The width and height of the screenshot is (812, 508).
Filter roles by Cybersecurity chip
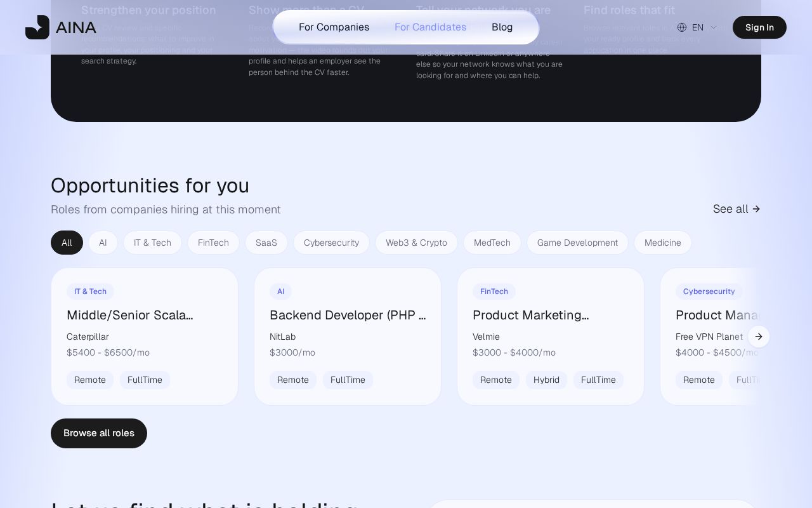[x=331, y=243]
